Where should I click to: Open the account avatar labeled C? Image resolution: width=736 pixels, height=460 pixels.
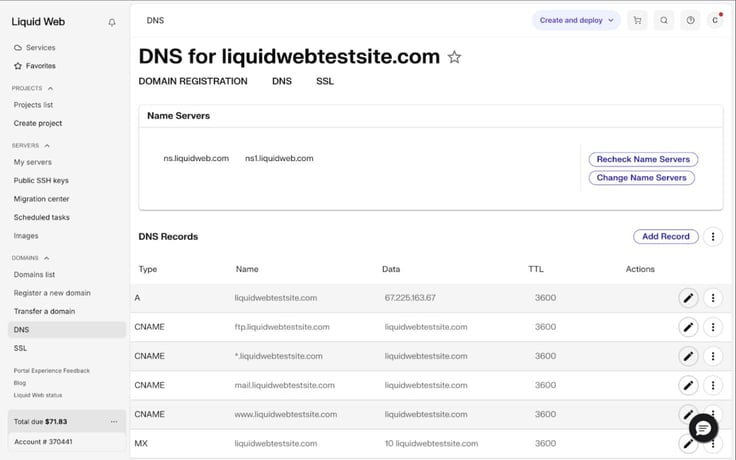click(x=715, y=20)
